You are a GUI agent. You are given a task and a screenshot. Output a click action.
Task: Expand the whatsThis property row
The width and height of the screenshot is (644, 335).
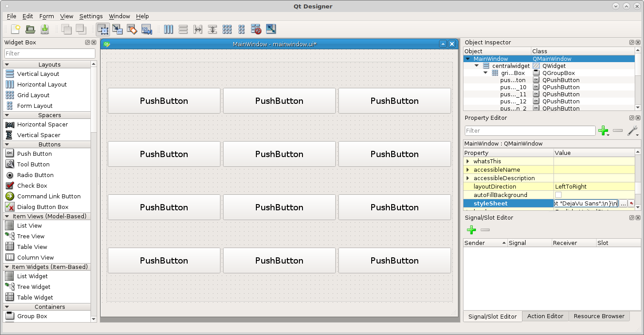pyautogui.click(x=467, y=161)
